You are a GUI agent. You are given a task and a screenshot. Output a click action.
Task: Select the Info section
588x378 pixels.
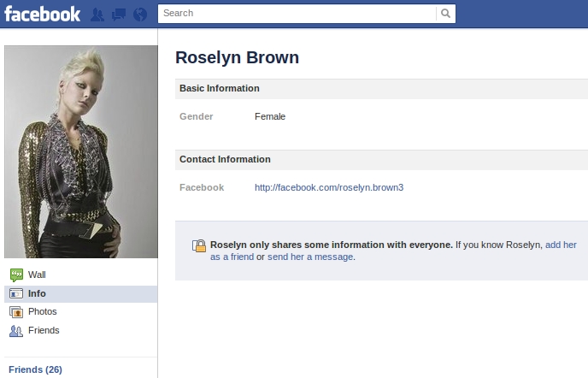click(x=80, y=293)
